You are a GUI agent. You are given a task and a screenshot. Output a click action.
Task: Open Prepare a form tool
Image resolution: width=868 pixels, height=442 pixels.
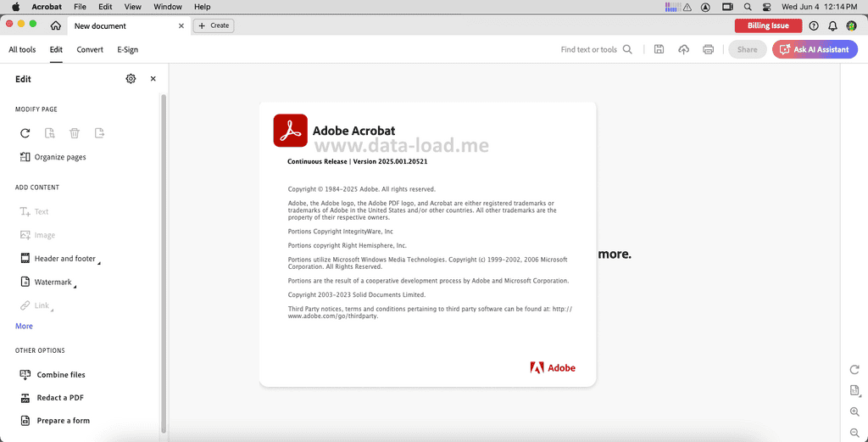click(x=55, y=421)
